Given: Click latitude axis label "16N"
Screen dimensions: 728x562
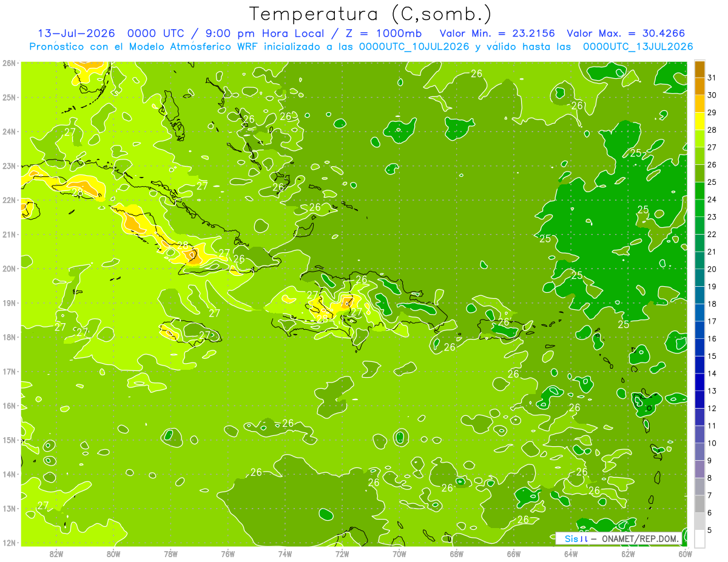Looking at the screenshot, I should (8, 406).
